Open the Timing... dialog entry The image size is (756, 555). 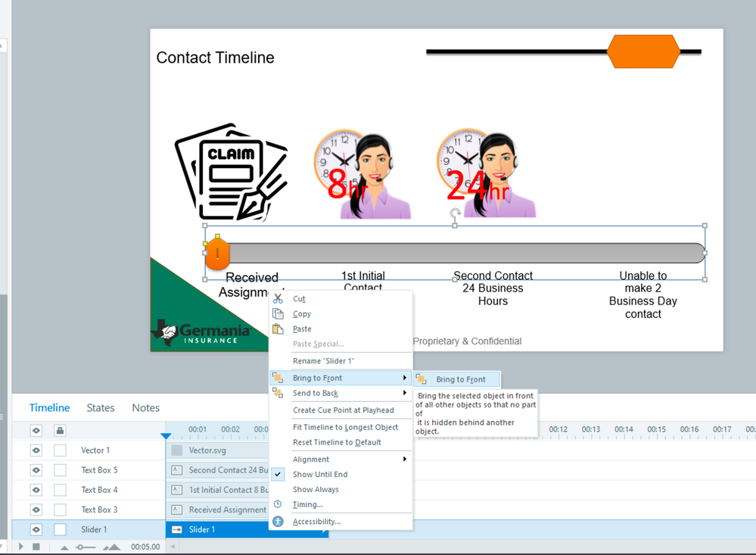click(x=341, y=504)
